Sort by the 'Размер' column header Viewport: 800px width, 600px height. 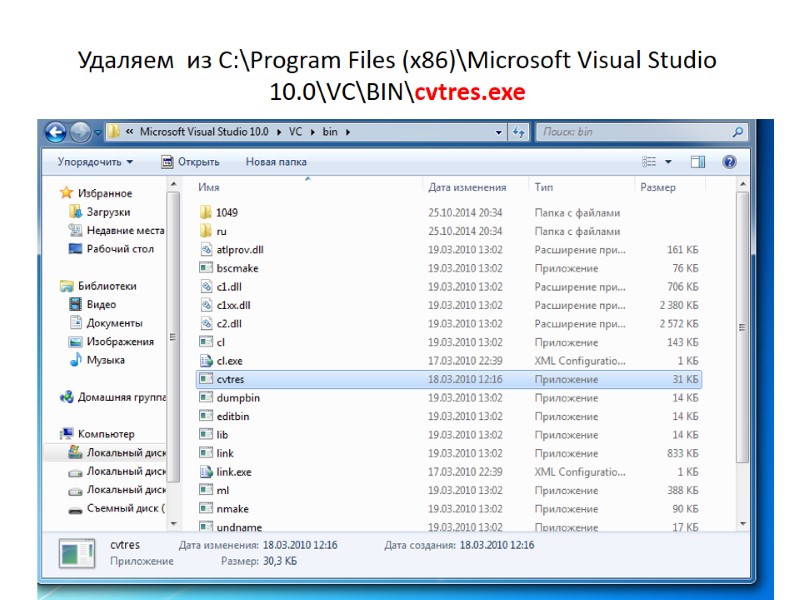tap(658, 187)
